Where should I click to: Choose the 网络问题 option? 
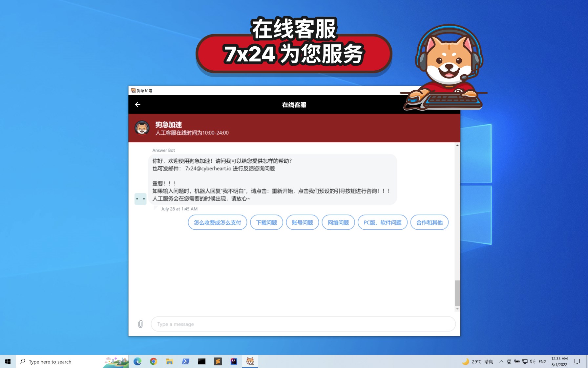[x=338, y=222]
